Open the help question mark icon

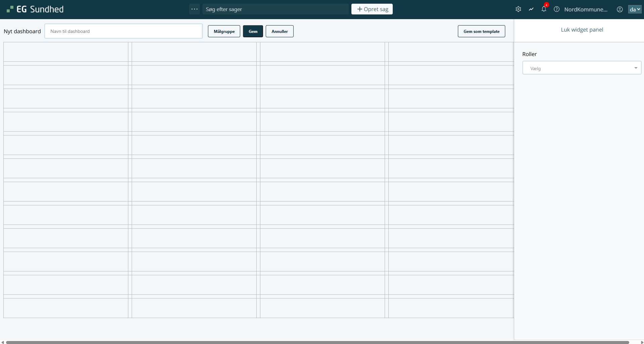[557, 9]
